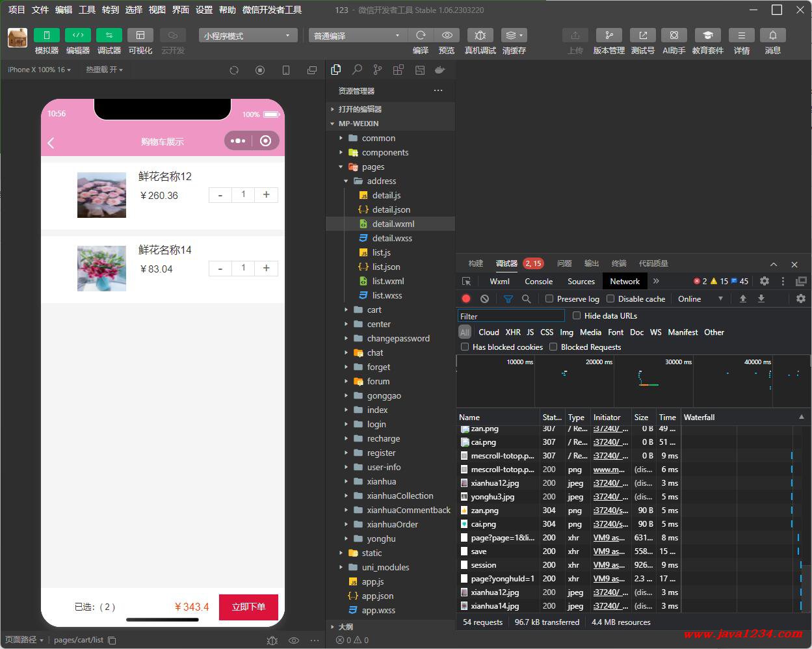Open DevTools settings gear
The image size is (812, 649).
coord(765,282)
